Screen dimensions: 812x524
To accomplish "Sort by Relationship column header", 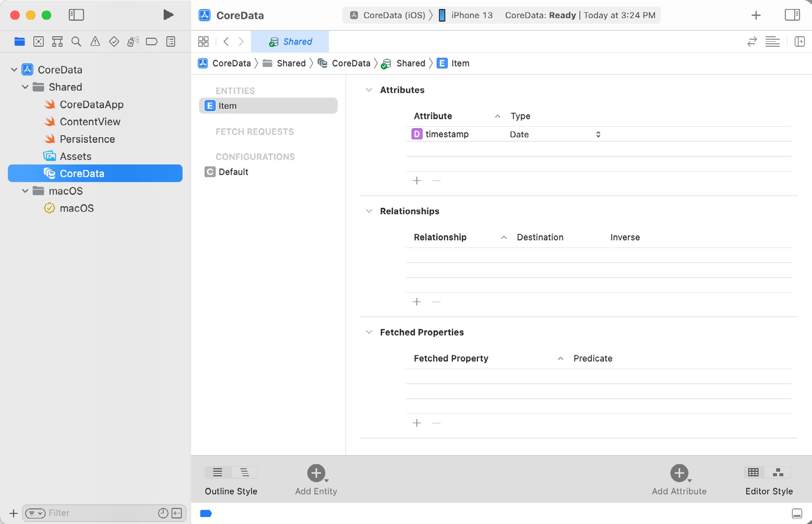I will [x=459, y=237].
